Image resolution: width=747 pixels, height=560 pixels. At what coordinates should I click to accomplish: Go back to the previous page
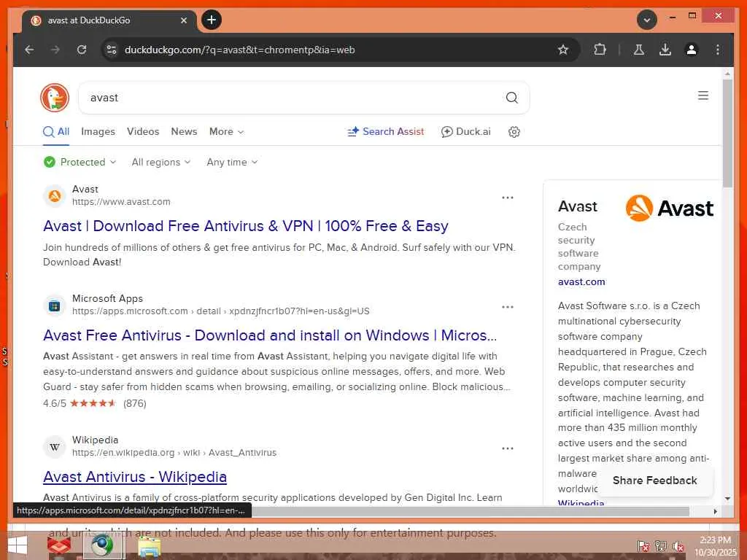(x=29, y=50)
